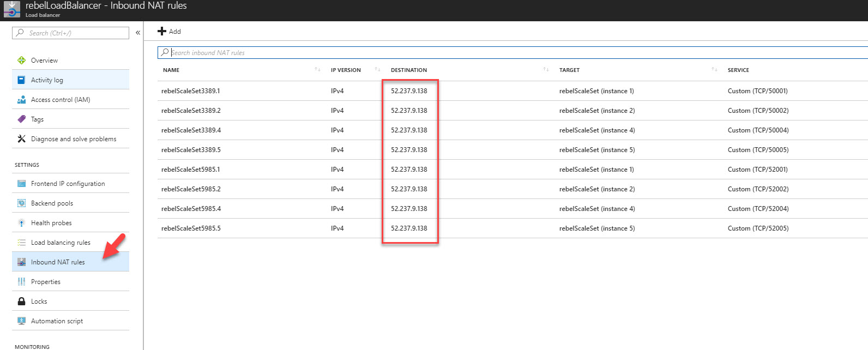The width and height of the screenshot is (868, 350).
Task: Click the Health probes icon
Action: point(21,223)
